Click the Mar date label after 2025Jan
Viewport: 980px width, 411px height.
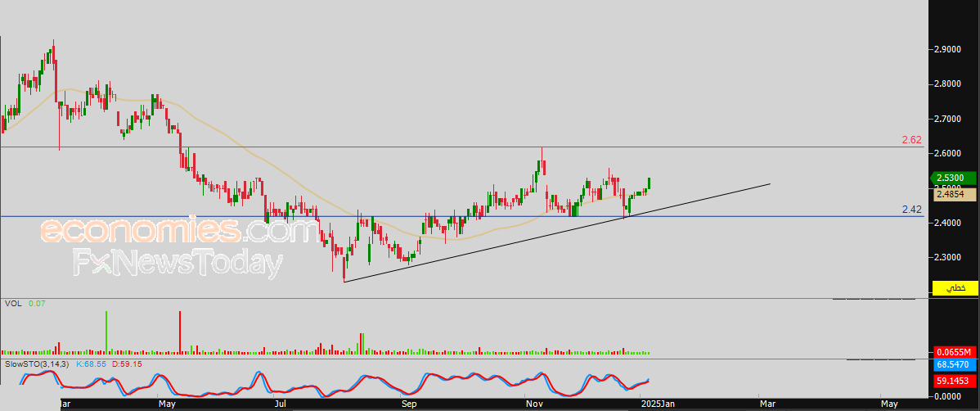[x=767, y=404]
